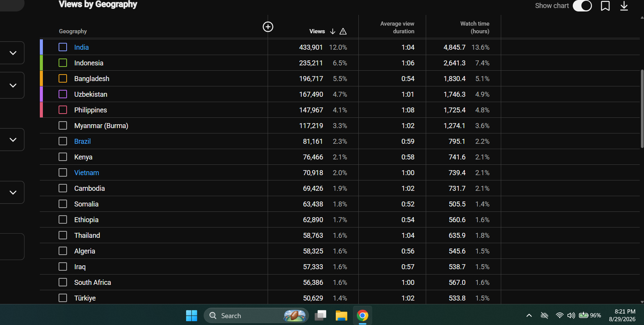Viewport: 644px width, 325px height.
Task: Enable the Uzbekistan checkbox
Action: [63, 94]
